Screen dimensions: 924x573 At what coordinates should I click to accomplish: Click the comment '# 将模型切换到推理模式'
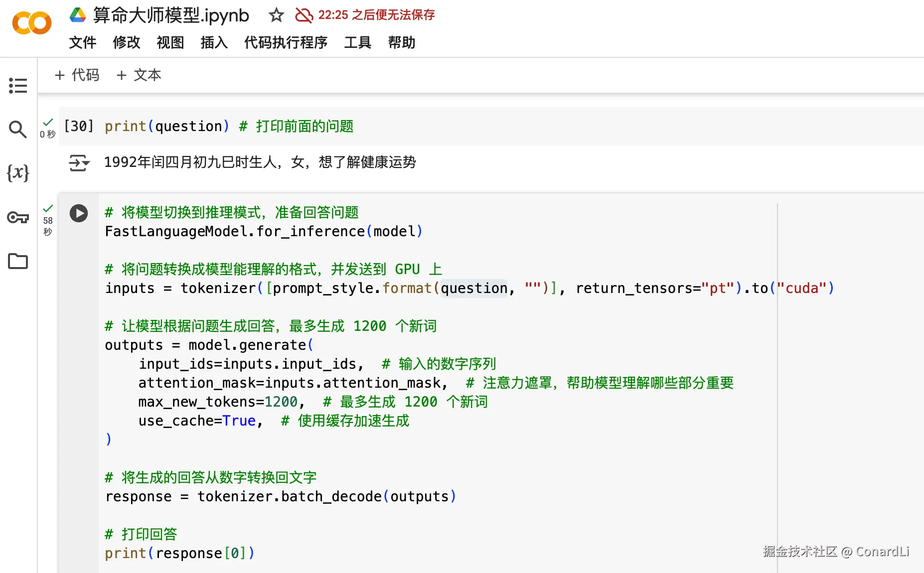184,212
